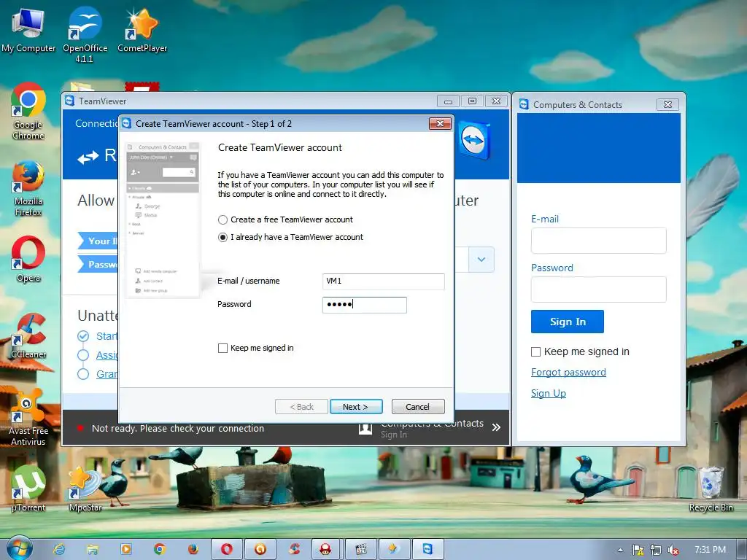Click the Computers & Contacts person icon

coord(365,428)
